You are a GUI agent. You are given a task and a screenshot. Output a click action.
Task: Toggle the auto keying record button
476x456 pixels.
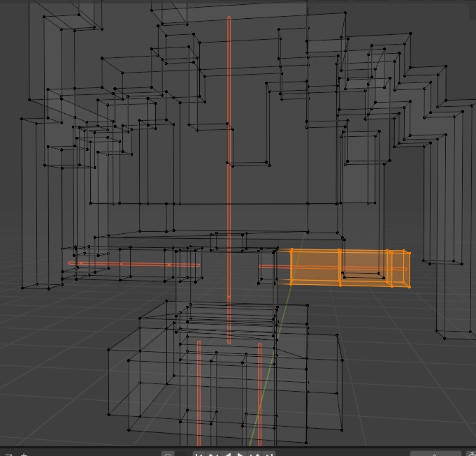pos(167,454)
